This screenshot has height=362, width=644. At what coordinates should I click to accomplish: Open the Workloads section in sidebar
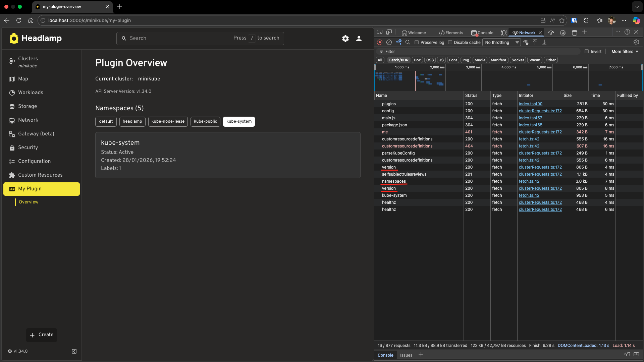tap(31, 93)
